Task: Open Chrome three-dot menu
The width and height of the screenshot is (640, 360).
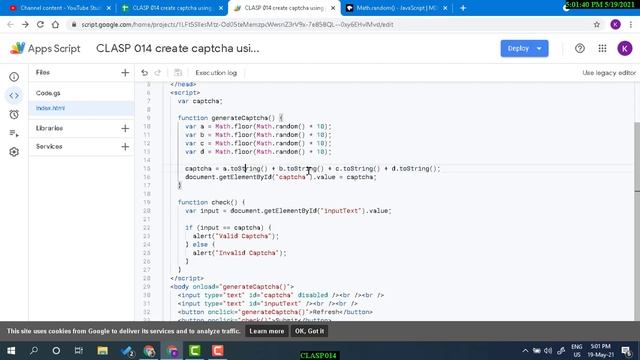Action: (631, 24)
